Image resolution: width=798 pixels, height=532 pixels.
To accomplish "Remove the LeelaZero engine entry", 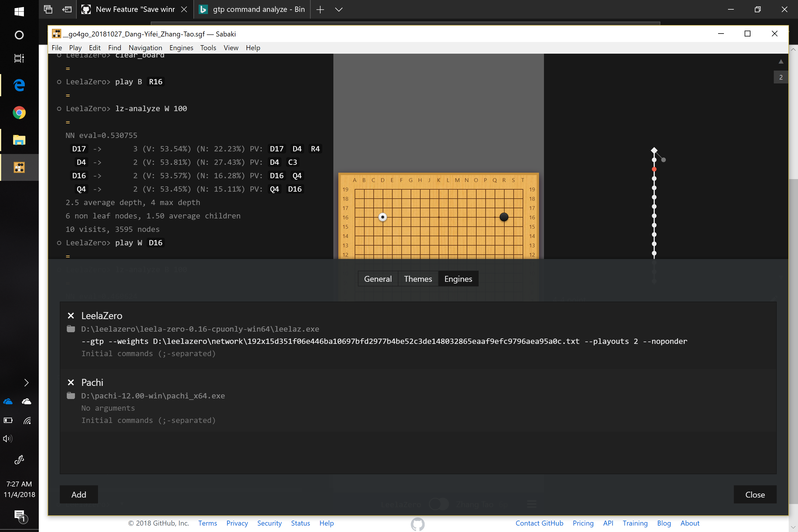I will tap(71, 316).
